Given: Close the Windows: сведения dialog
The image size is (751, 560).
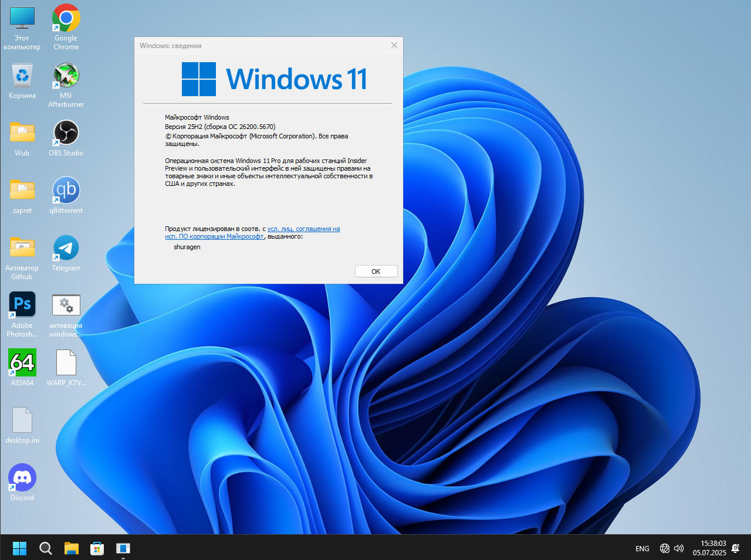Looking at the screenshot, I should [394, 45].
